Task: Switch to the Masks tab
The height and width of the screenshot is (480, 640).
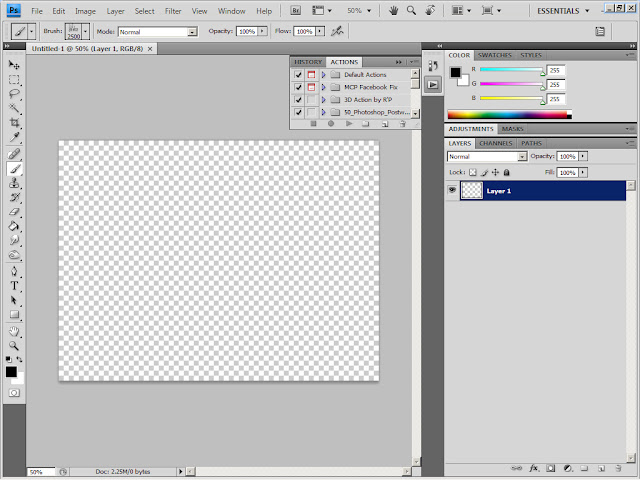Action: click(x=512, y=129)
